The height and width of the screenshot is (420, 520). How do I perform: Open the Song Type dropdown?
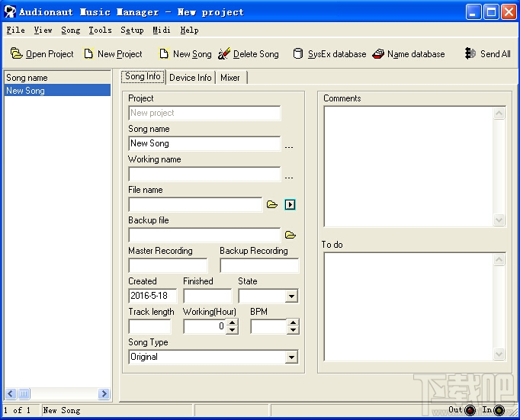(291, 357)
